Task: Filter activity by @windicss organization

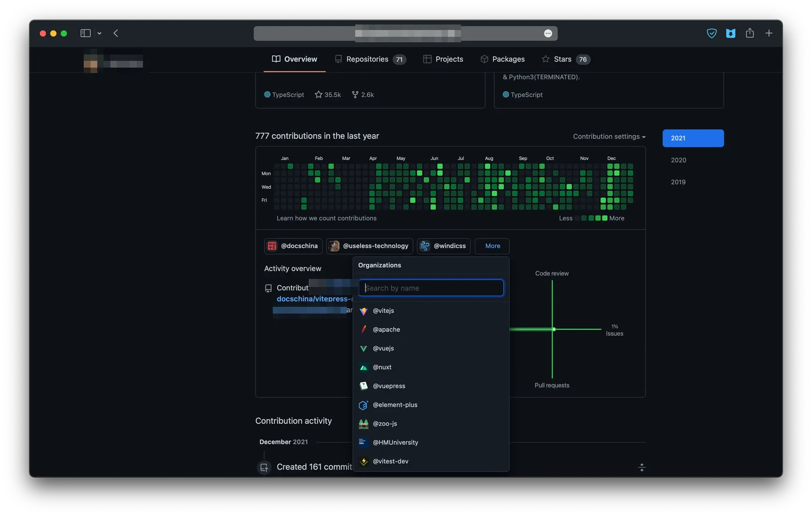Action: (444, 246)
